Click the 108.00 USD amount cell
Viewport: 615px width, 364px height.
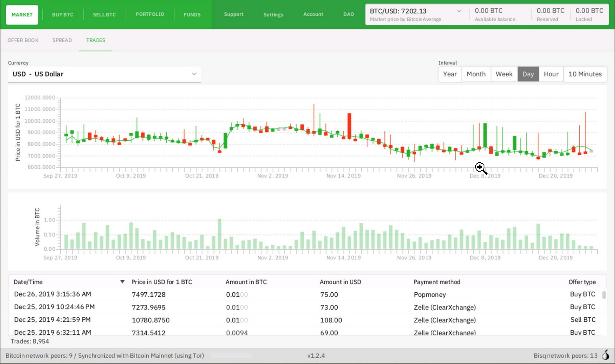point(331,320)
